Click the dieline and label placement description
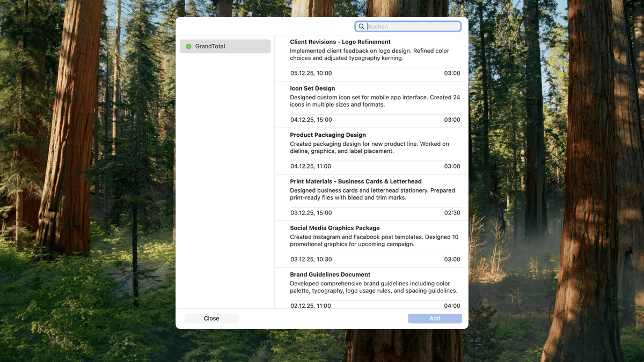Screen dimensions: 644x362 (369, 147)
